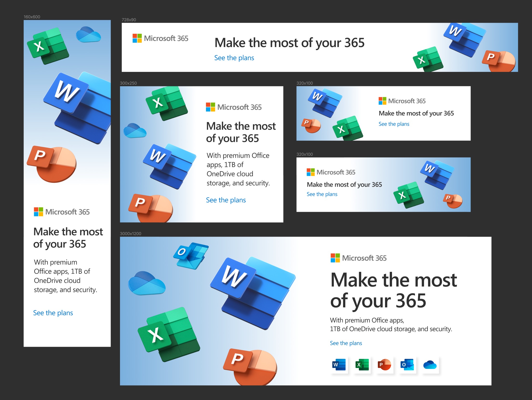Open 'See the plans' link in the 160x600 banner
The width and height of the screenshot is (532, 400).
click(53, 313)
